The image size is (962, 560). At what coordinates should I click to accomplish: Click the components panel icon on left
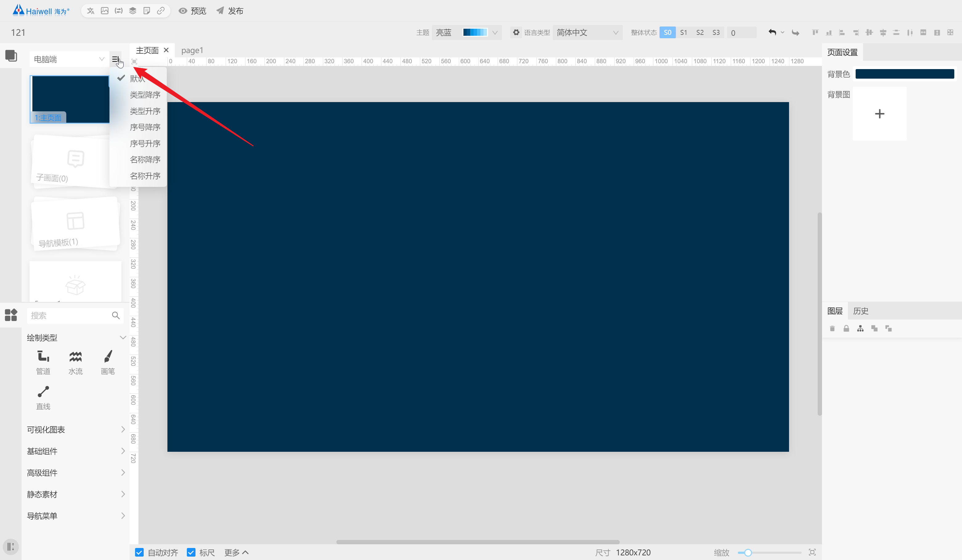(11, 315)
